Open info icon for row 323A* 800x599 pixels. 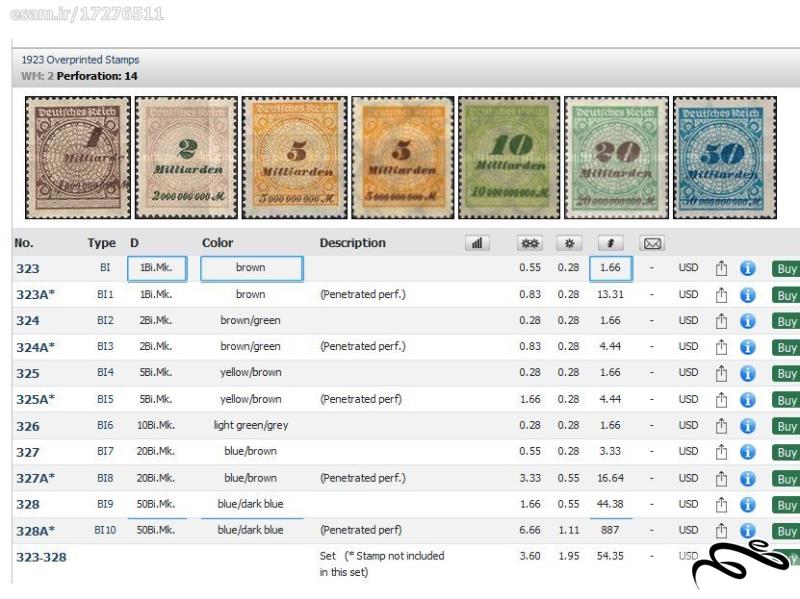pos(747,295)
